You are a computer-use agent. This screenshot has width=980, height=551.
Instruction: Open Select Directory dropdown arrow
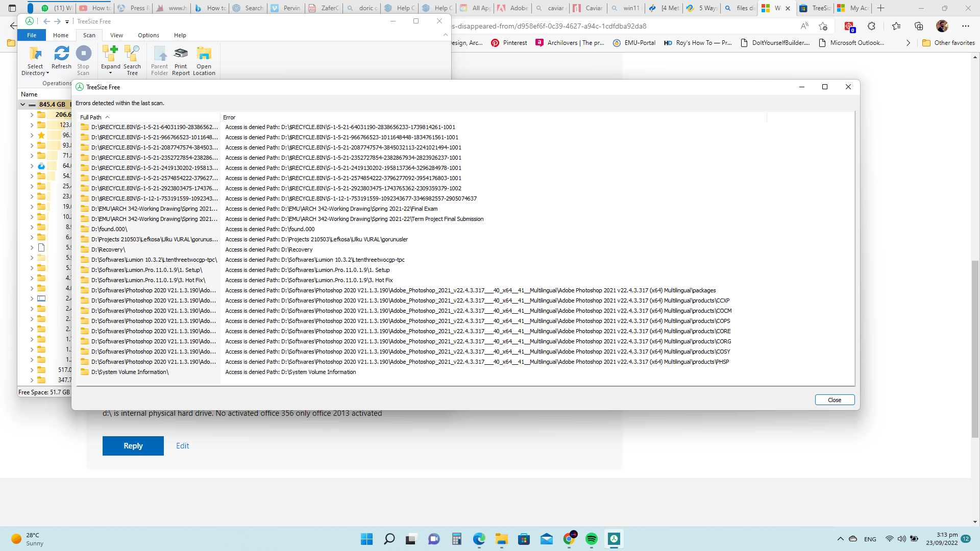[47, 73]
